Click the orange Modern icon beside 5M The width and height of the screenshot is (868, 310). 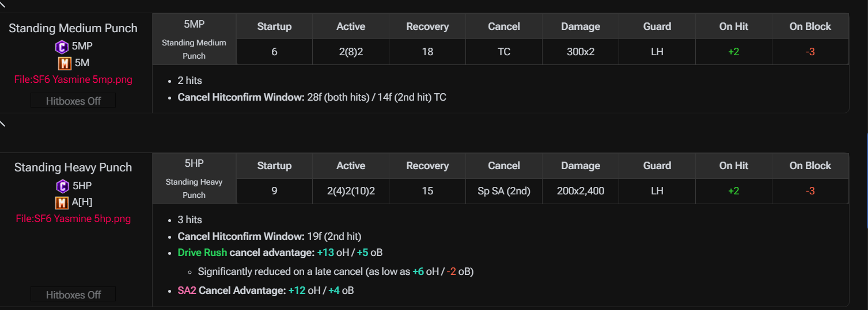pyautogui.click(x=65, y=63)
